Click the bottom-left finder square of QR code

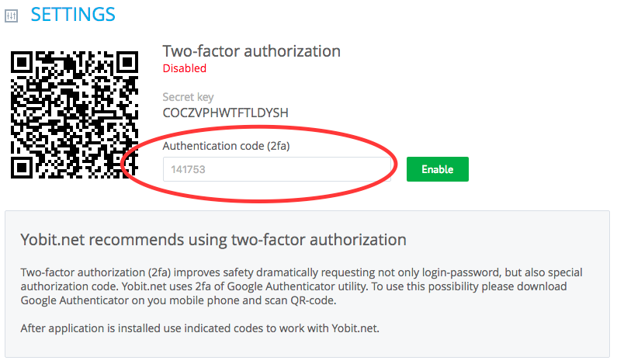click(x=22, y=167)
